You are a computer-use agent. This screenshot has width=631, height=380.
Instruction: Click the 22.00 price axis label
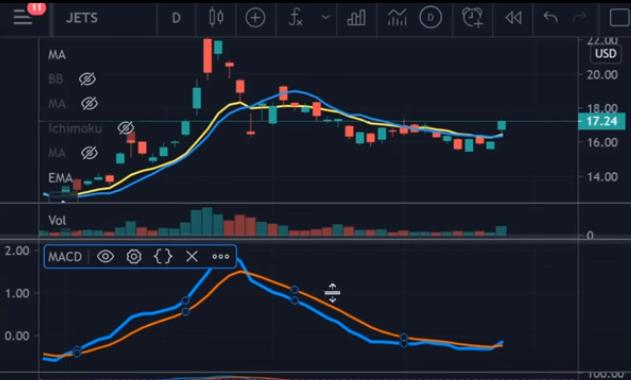[x=602, y=41]
